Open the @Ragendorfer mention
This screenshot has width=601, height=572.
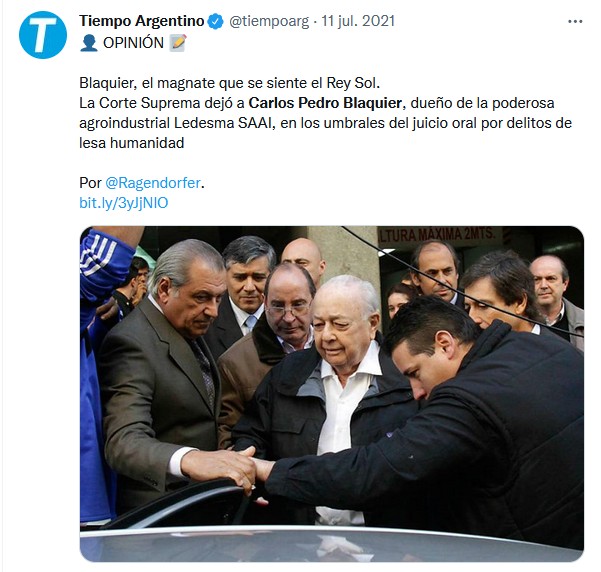click(x=153, y=183)
